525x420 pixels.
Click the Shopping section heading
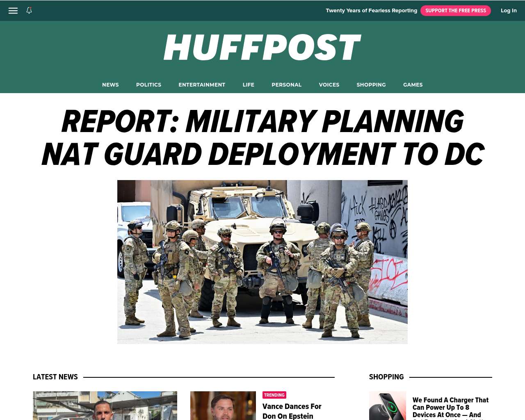386,377
